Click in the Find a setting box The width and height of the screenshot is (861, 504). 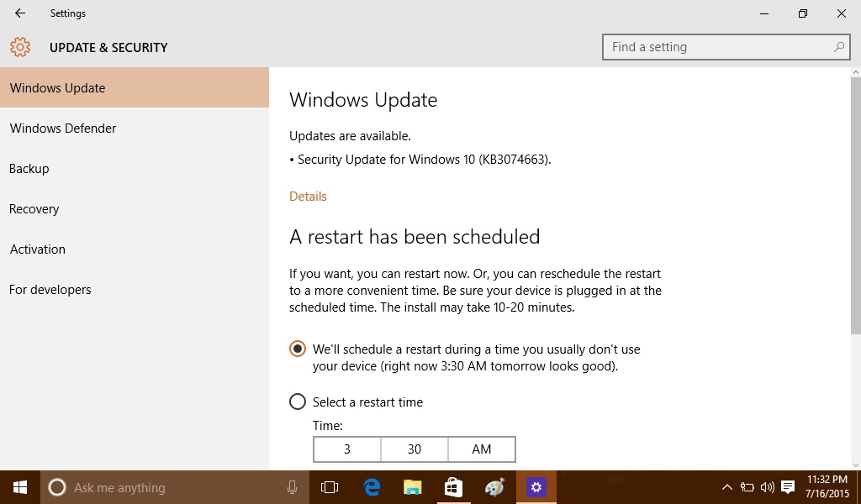[x=726, y=47]
